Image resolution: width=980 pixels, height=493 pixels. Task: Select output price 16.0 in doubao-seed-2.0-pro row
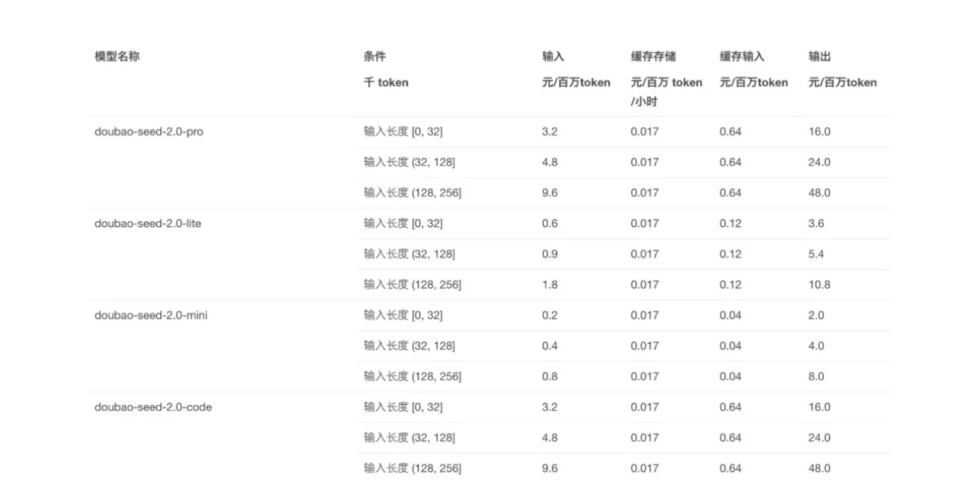pos(819,132)
